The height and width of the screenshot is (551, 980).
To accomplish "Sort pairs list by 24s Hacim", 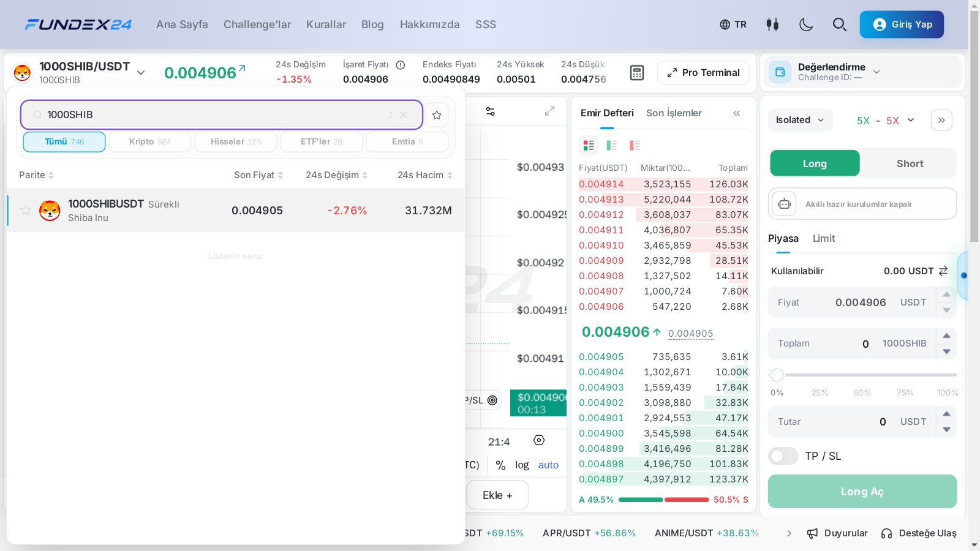I will 425,175.
